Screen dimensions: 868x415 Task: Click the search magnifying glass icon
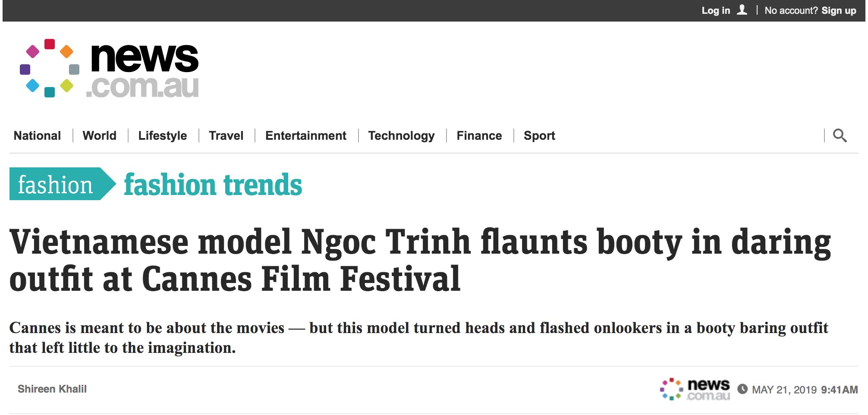839,135
